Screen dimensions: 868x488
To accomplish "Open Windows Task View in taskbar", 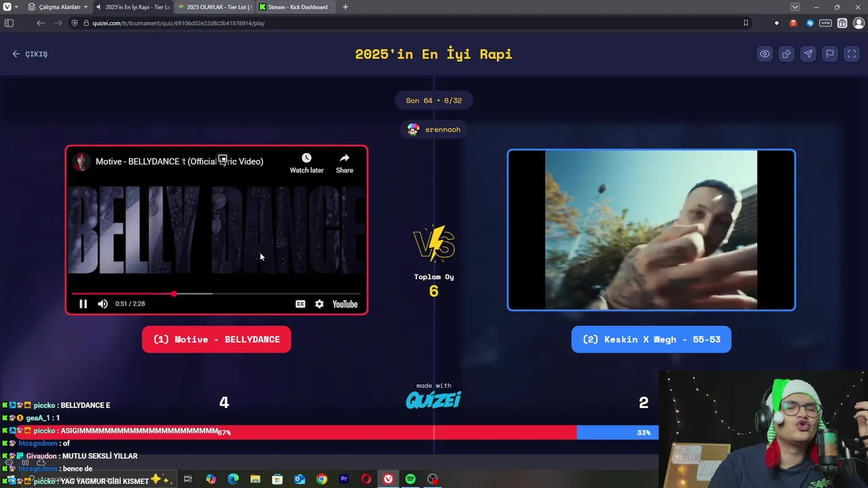I will pos(188,479).
